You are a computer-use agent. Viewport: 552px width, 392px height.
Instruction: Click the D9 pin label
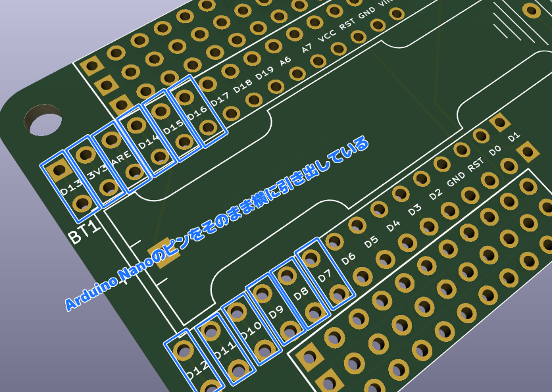coord(276,312)
